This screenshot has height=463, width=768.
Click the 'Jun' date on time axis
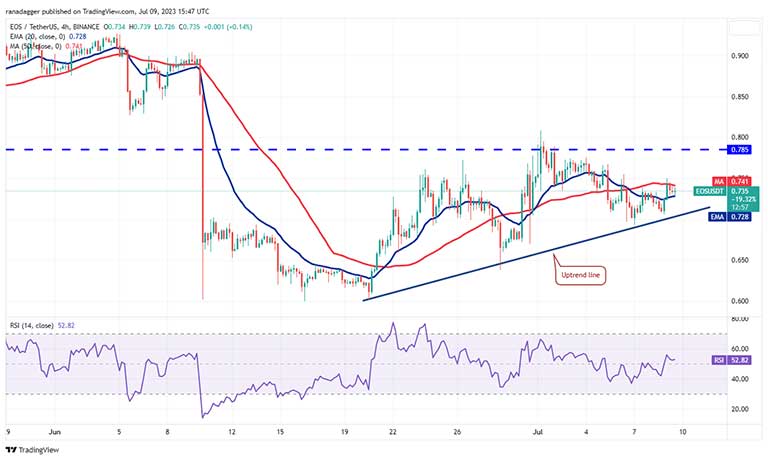pyautogui.click(x=55, y=432)
